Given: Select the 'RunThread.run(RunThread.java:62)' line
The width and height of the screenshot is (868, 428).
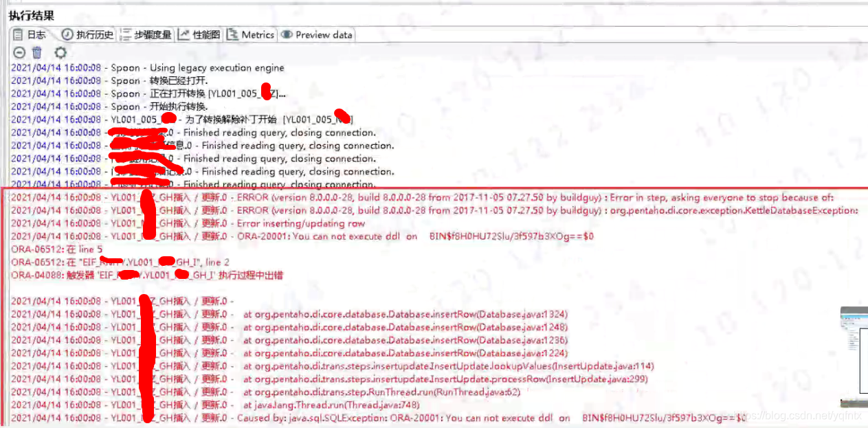Looking at the screenshot, I should 266,392.
